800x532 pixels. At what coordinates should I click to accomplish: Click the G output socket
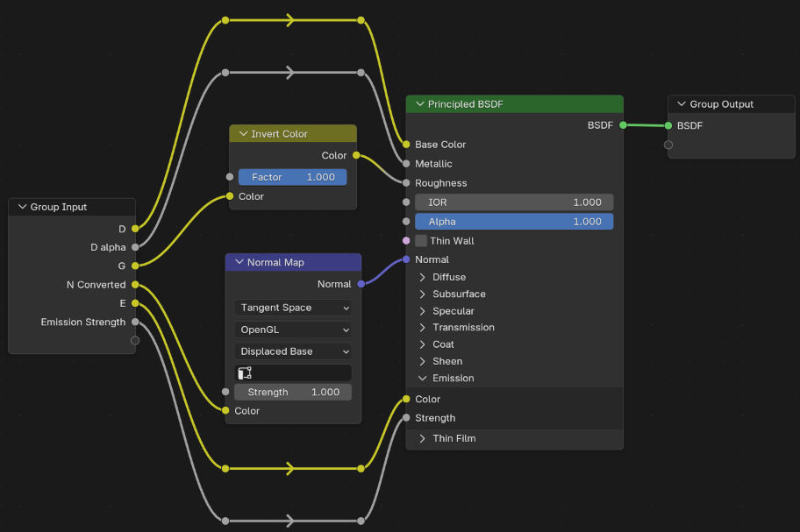[x=135, y=266]
